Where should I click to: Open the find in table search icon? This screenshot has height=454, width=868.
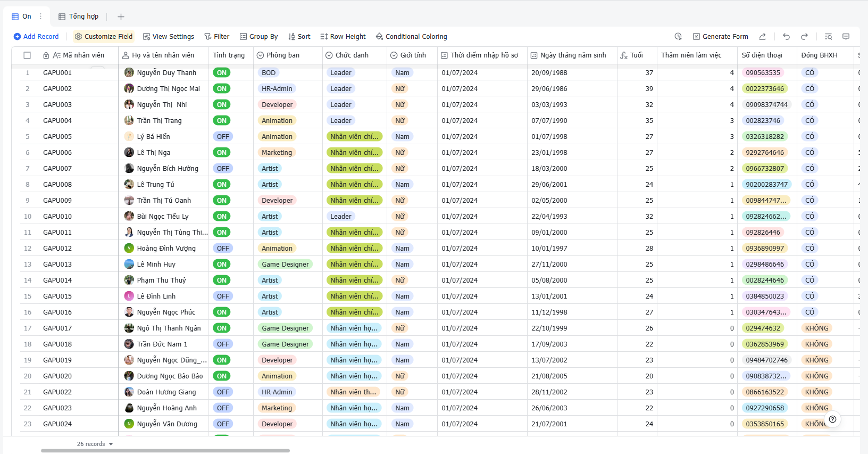click(x=828, y=37)
